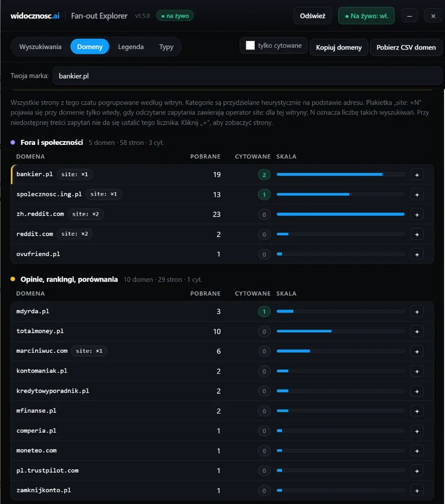Click 'Kopiuj domeny' button
This screenshot has height=504, width=445.
[x=338, y=47]
